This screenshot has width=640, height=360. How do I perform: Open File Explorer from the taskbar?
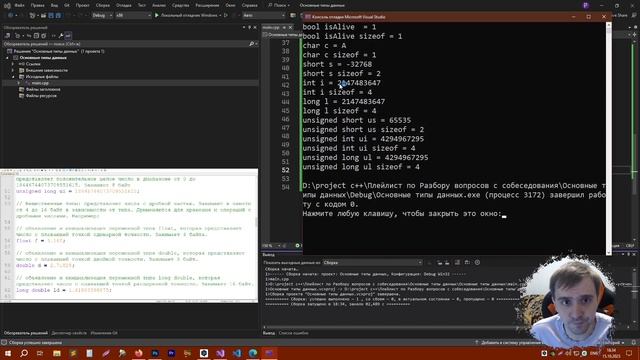tap(57, 353)
